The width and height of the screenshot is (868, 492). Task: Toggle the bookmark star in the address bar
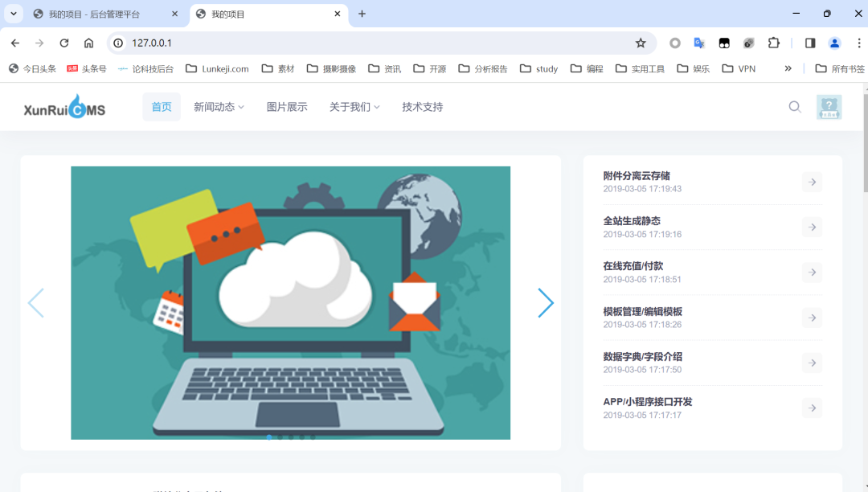[640, 43]
